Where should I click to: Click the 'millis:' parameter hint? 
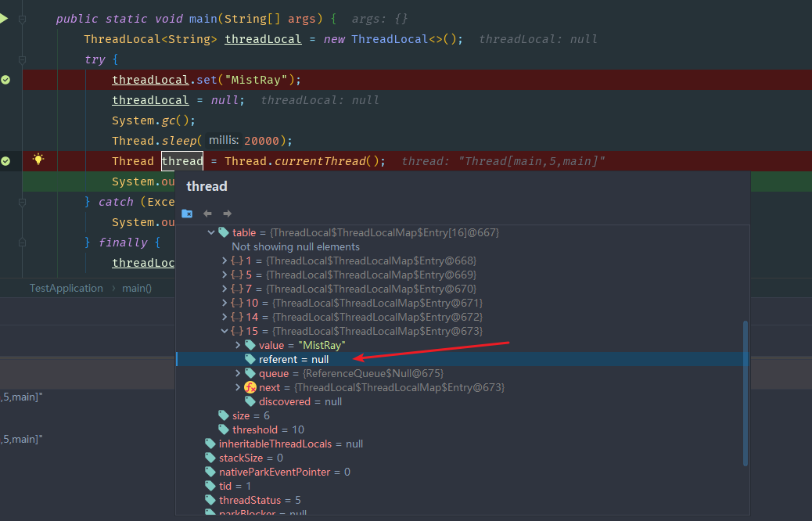click(x=224, y=140)
